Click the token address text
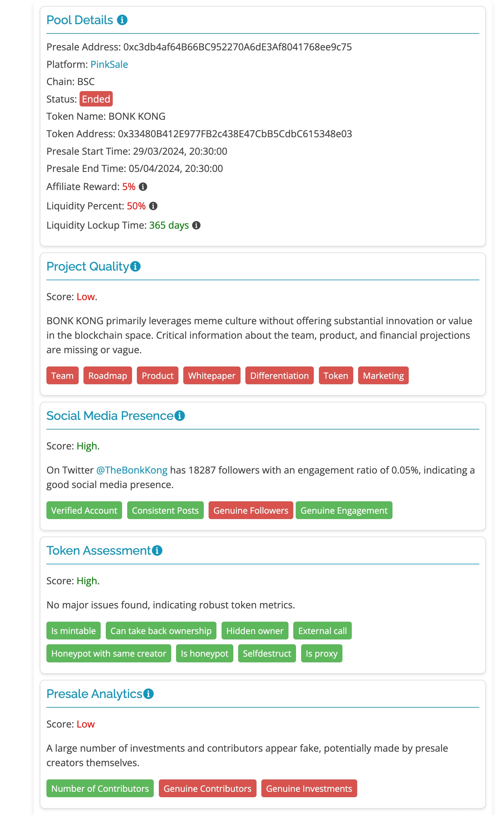 pos(235,134)
